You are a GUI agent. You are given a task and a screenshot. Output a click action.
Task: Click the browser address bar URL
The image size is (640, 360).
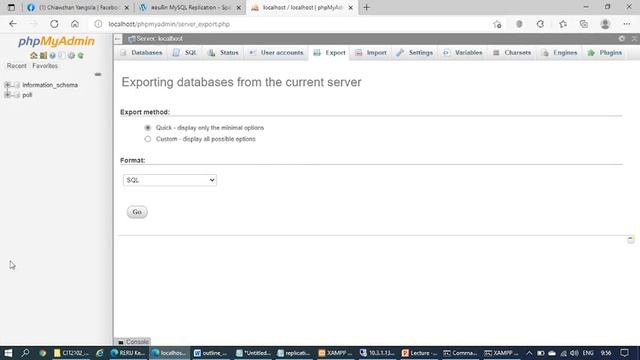click(169, 24)
